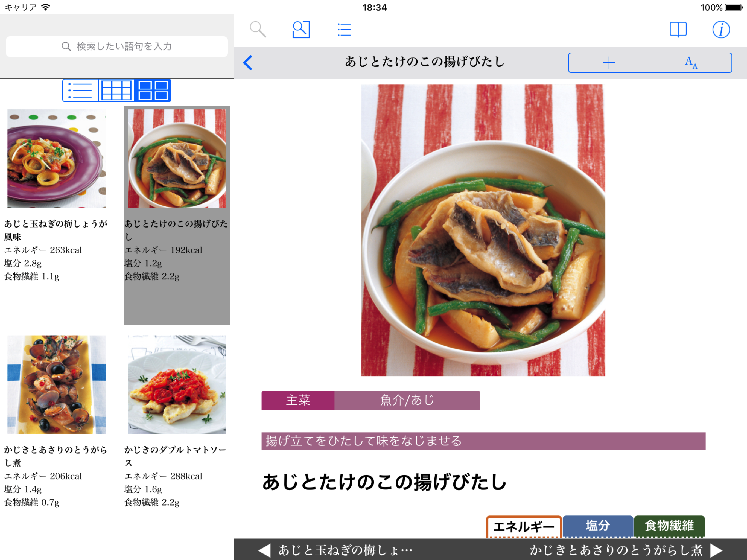
Task: Open the info icon
Action: click(x=721, y=29)
